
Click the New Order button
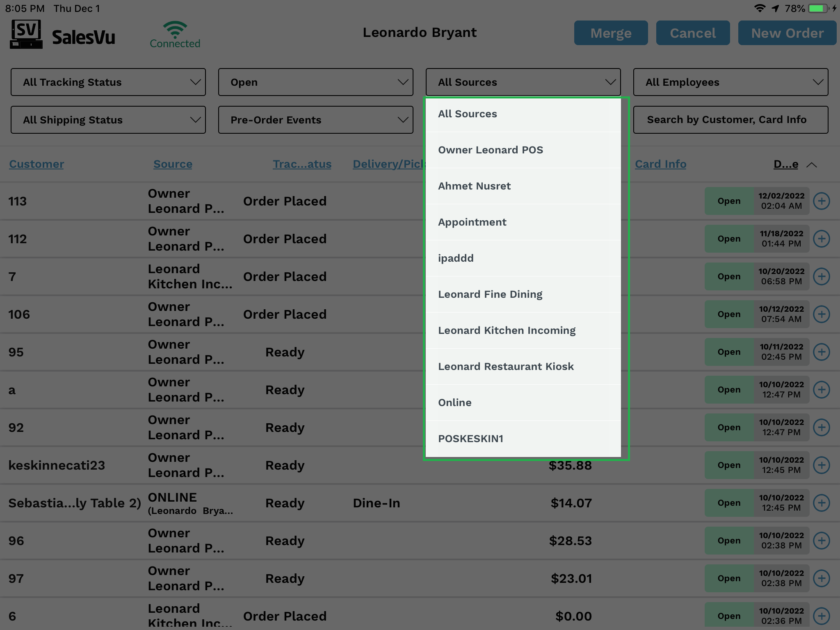point(787,33)
